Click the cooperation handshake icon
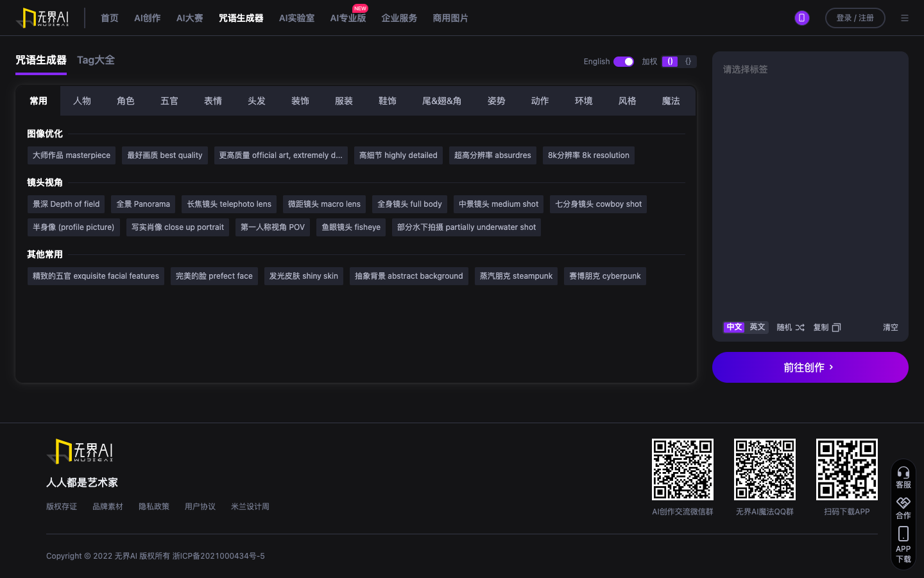 [x=903, y=503]
